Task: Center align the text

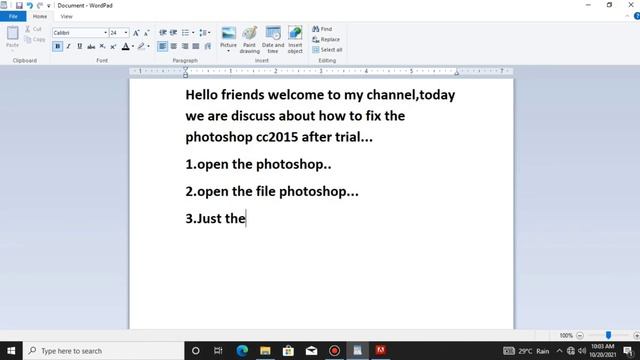Action: [173, 47]
